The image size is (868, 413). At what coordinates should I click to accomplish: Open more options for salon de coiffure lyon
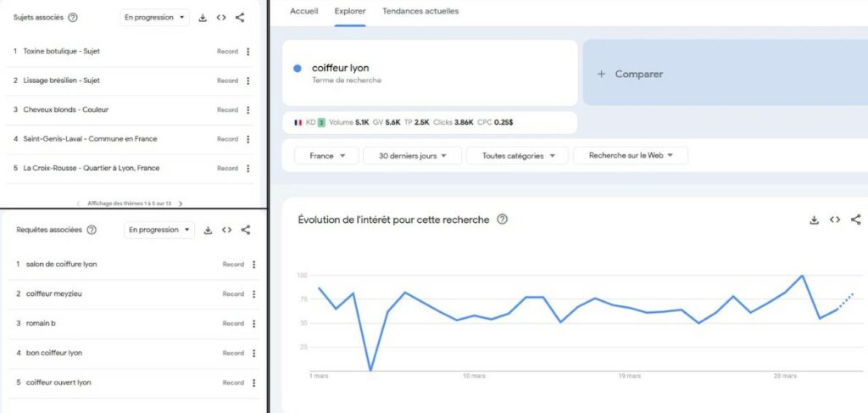point(254,265)
